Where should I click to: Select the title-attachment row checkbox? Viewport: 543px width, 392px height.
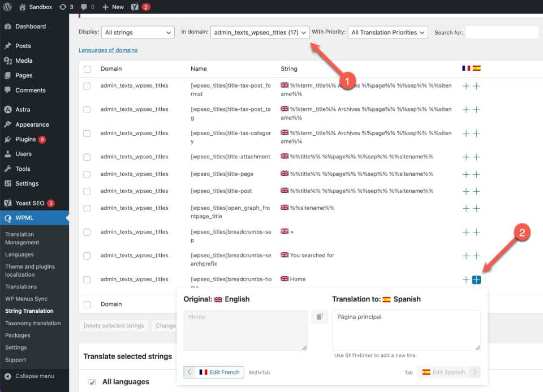[87, 157]
